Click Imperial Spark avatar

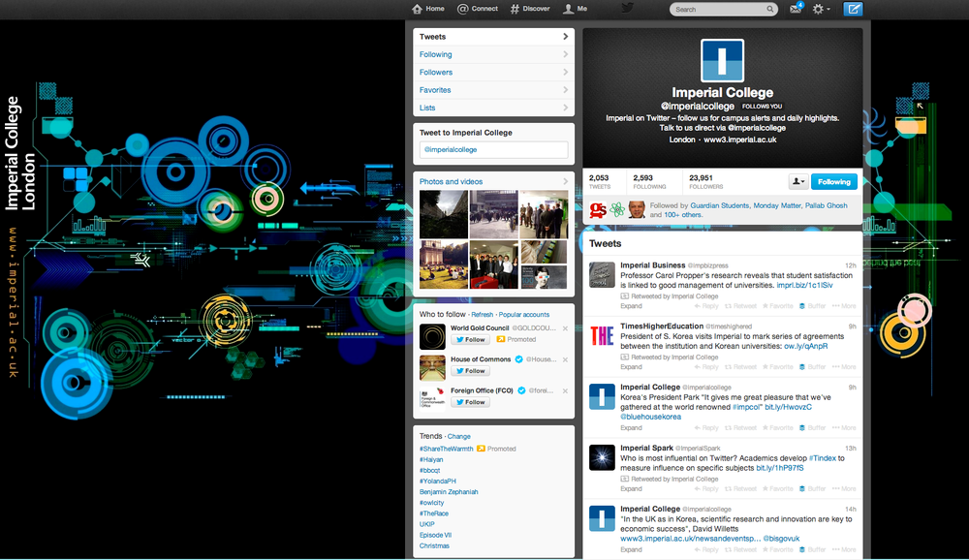[x=602, y=457]
